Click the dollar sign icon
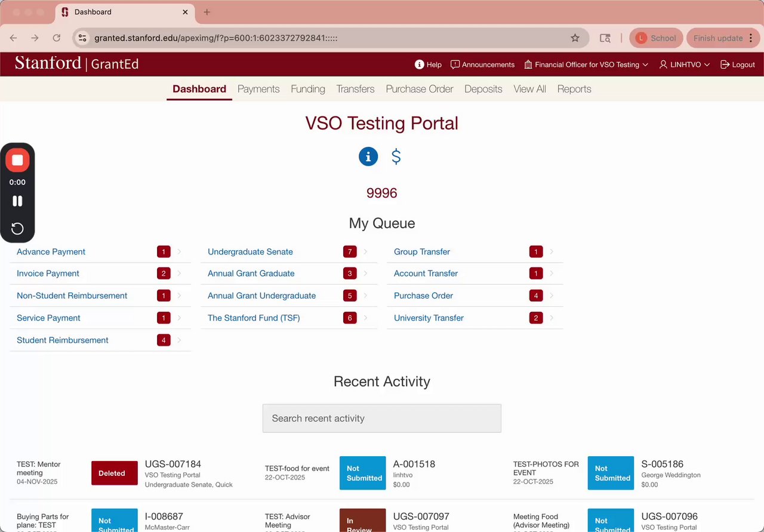 [396, 156]
